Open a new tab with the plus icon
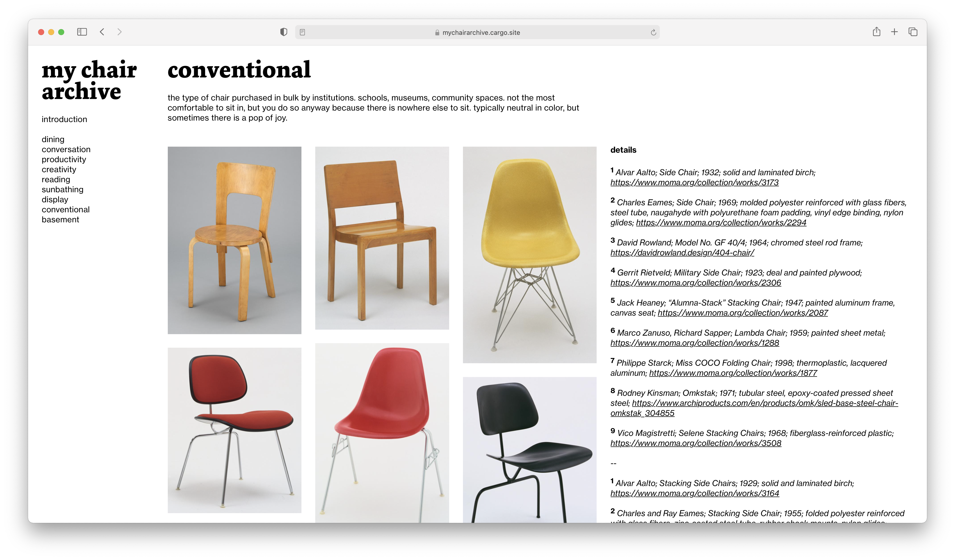 (x=894, y=32)
